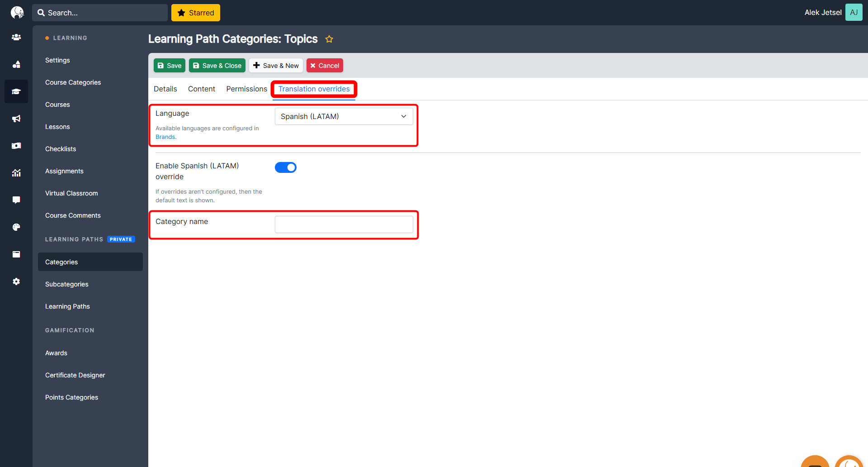
Task: Click the megaphone icon in sidebar
Action: (x=16, y=119)
